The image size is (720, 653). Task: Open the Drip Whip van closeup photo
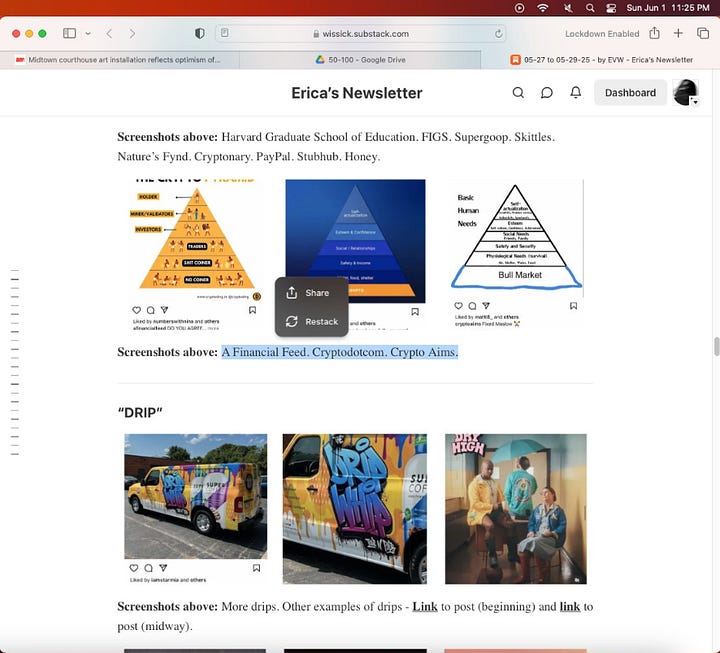click(354, 509)
